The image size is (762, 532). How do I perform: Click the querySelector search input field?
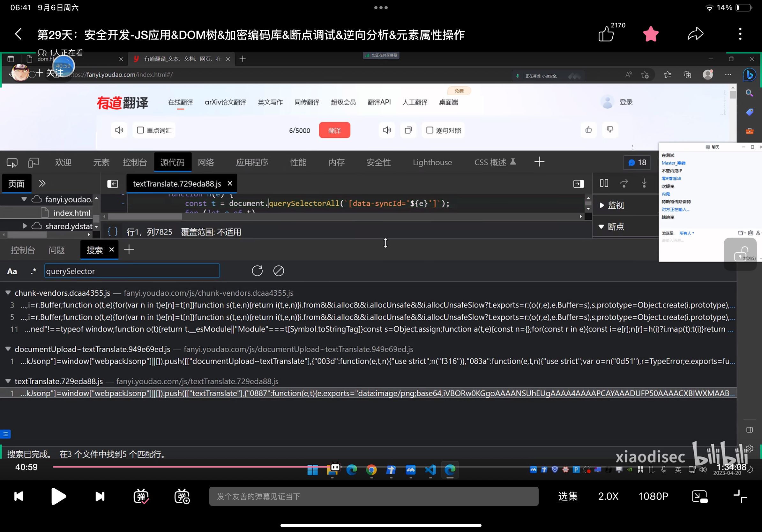coord(132,271)
